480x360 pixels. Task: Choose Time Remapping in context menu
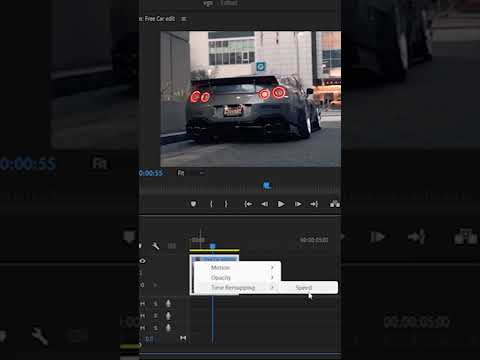[x=237, y=287]
